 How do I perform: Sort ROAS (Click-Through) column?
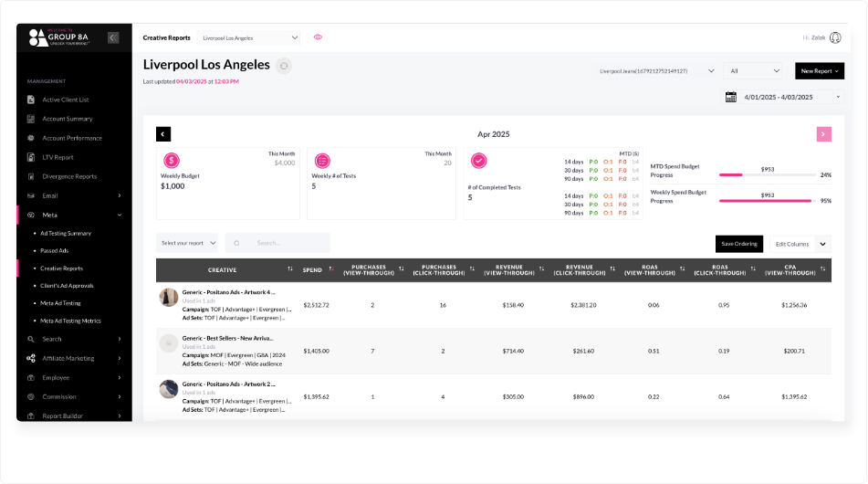[x=753, y=269]
